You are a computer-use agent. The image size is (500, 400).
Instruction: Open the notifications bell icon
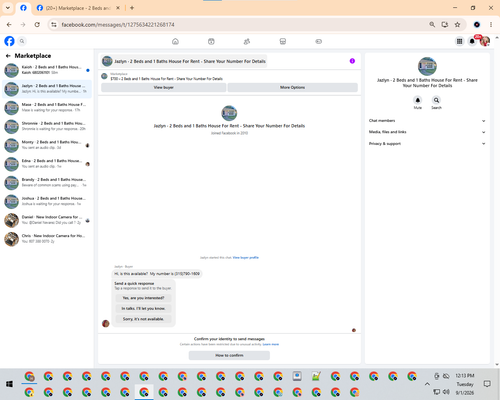click(x=472, y=41)
